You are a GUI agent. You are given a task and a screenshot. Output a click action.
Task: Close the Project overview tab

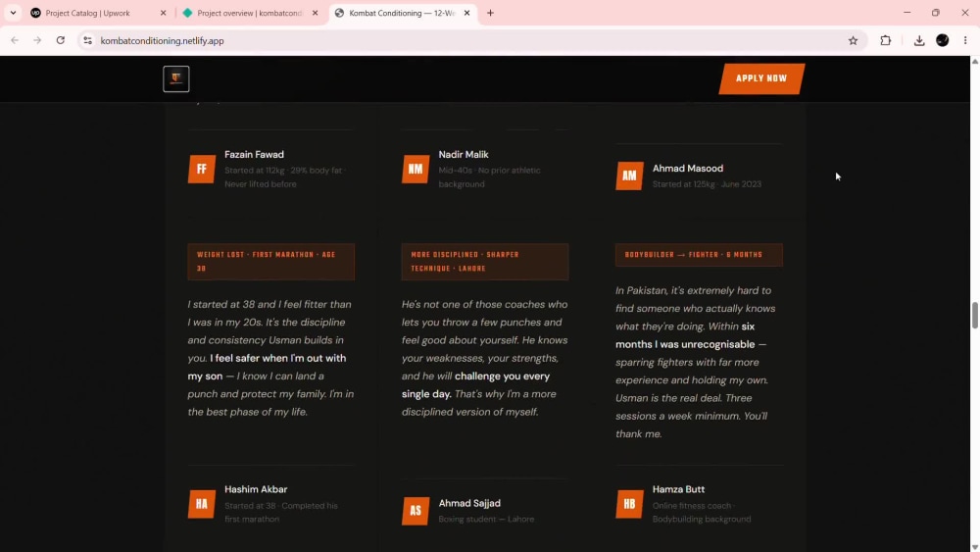coord(315,13)
